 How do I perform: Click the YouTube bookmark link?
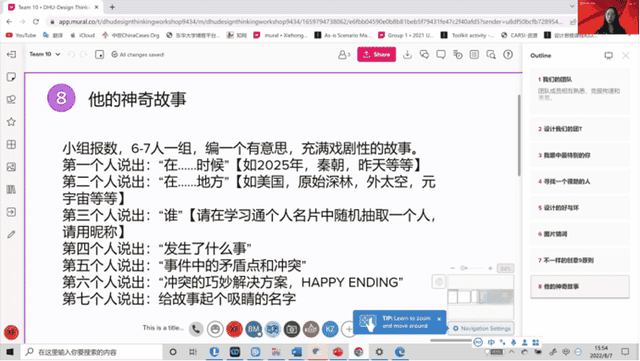21,36
